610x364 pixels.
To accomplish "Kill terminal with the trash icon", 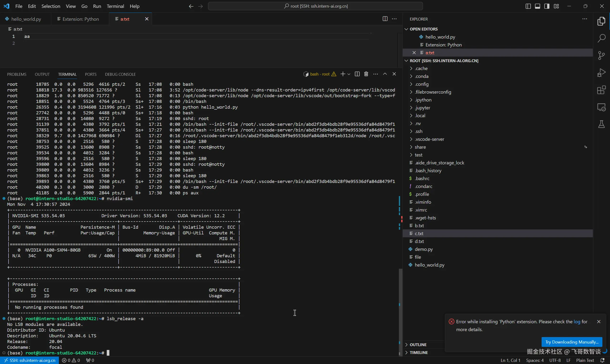I will click(366, 74).
